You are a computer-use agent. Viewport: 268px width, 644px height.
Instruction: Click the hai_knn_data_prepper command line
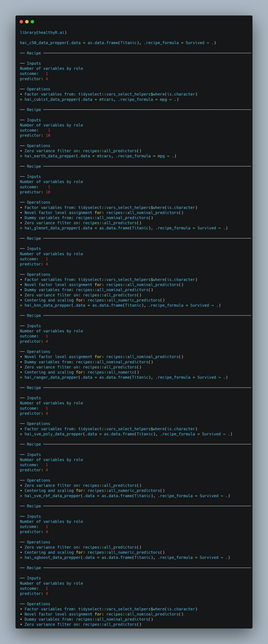point(120,305)
